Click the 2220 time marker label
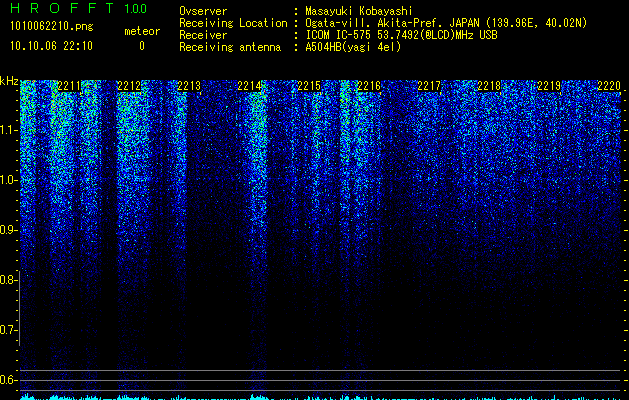 coord(609,86)
